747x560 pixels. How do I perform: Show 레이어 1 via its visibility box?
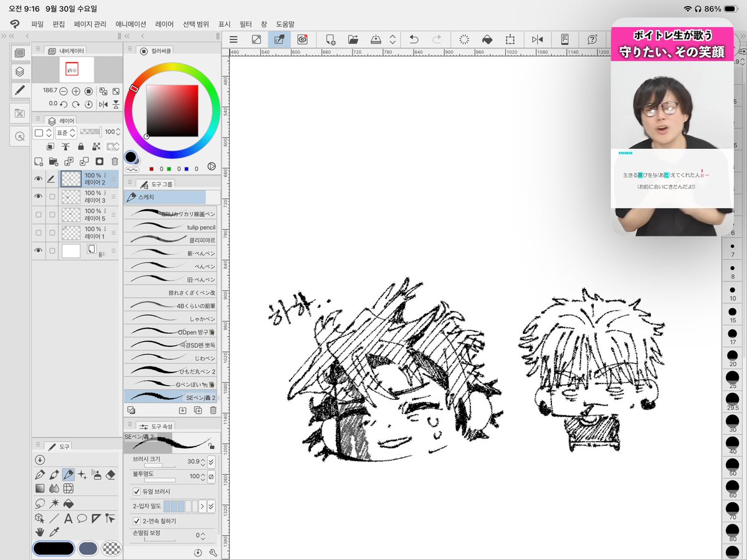38,233
